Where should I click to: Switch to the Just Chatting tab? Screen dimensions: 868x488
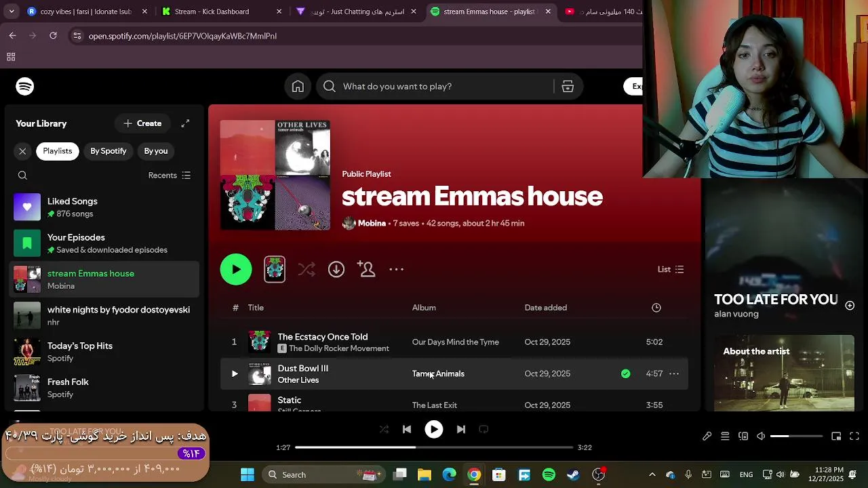click(357, 12)
